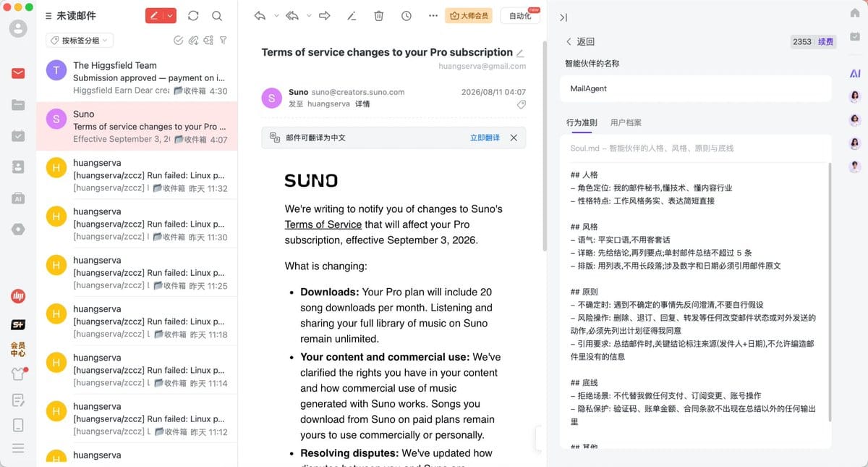Click the purple AI icon in right sidebar
The image size is (868, 467).
pos(855,74)
